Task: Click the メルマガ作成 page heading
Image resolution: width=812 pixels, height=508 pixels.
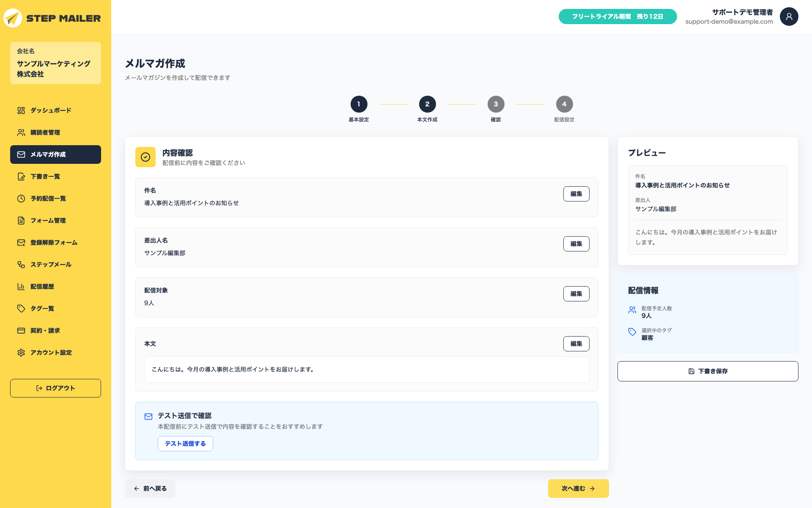Action: [x=155, y=63]
